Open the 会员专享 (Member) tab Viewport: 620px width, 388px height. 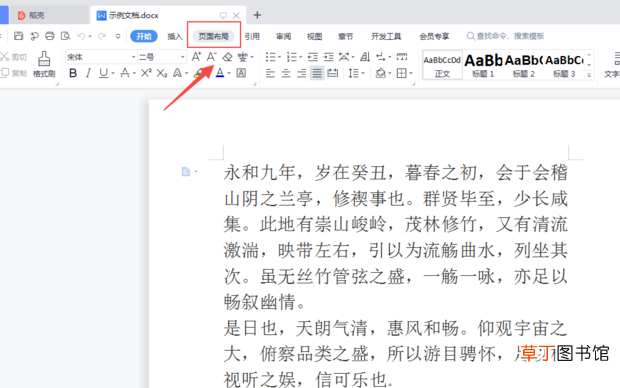coord(434,36)
